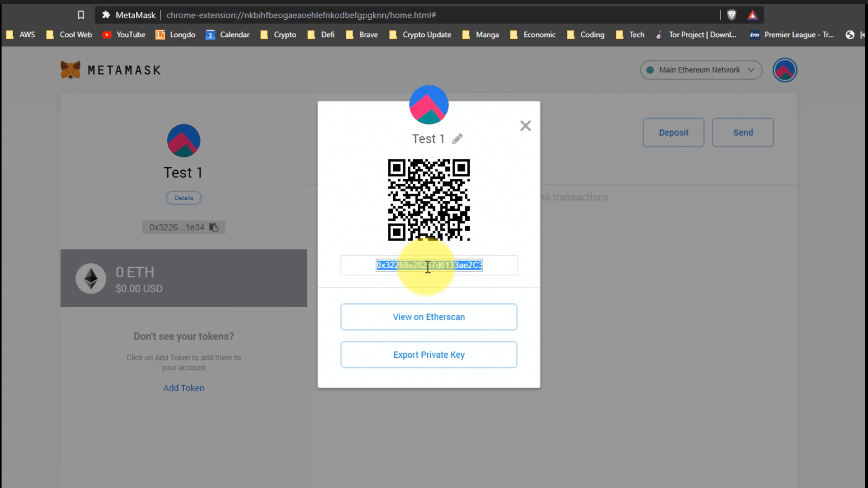The width and height of the screenshot is (868, 488).
Task: Open the Longdo bookmark
Action: 175,35
